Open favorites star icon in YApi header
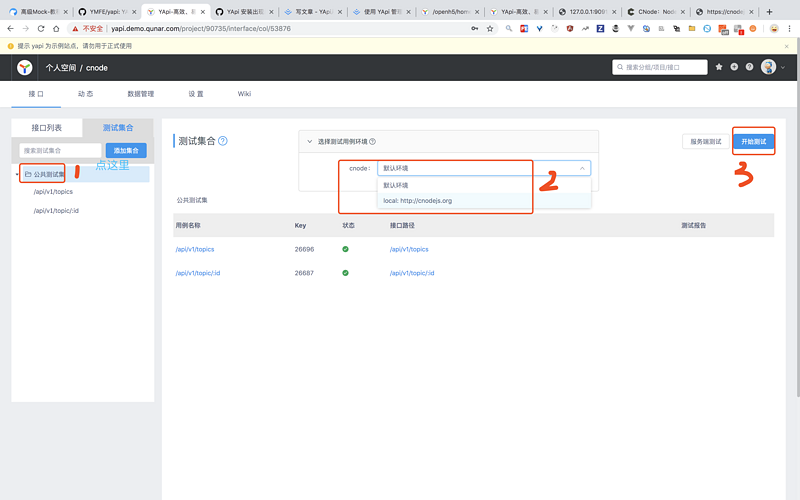The image size is (800, 500). (719, 67)
